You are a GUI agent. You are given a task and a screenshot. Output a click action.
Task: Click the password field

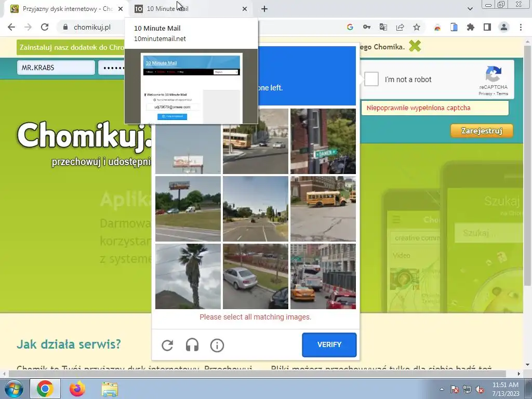112,68
